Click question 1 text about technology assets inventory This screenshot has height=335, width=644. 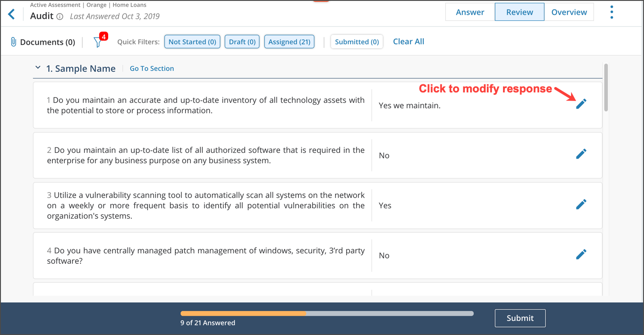coord(206,105)
